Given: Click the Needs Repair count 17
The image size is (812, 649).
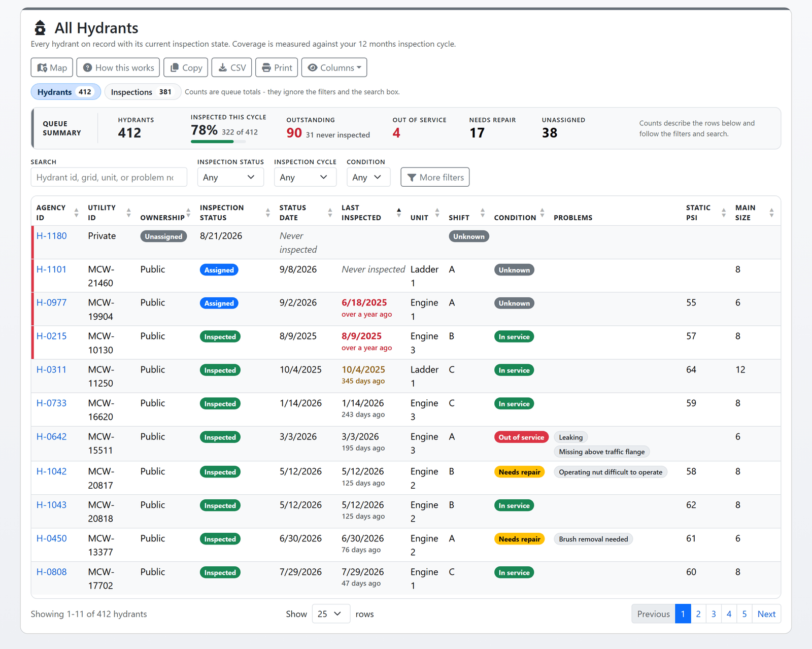Looking at the screenshot, I should [477, 133].
